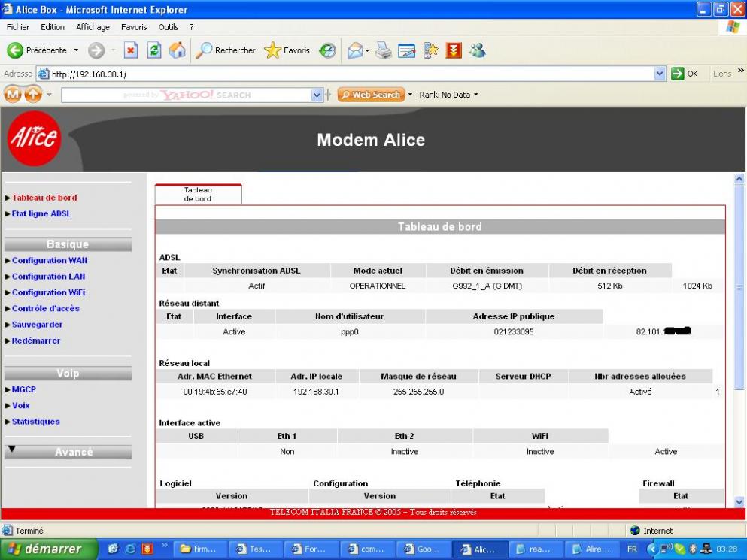Click the Messenger people icon
Viewport: 747px width, 560px height.
point(477,50)
